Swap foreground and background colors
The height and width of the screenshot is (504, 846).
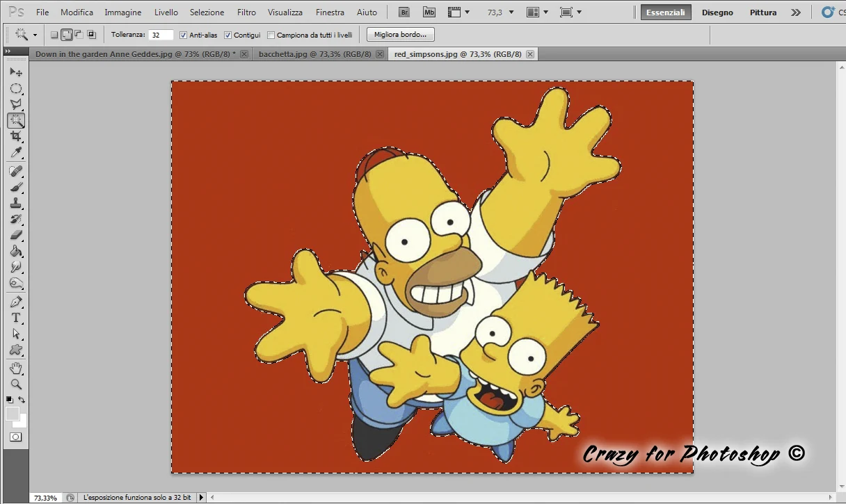pyautogui.click(x=22, y=400)
